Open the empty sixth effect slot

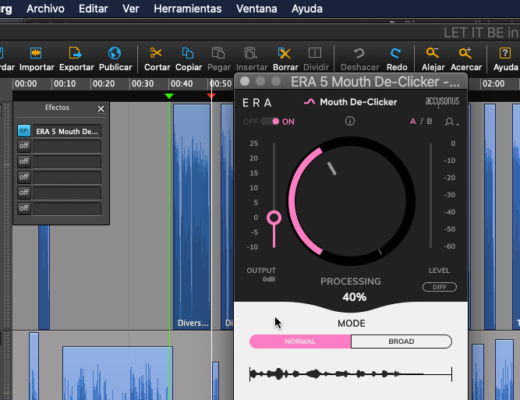[x=67, y=208]
